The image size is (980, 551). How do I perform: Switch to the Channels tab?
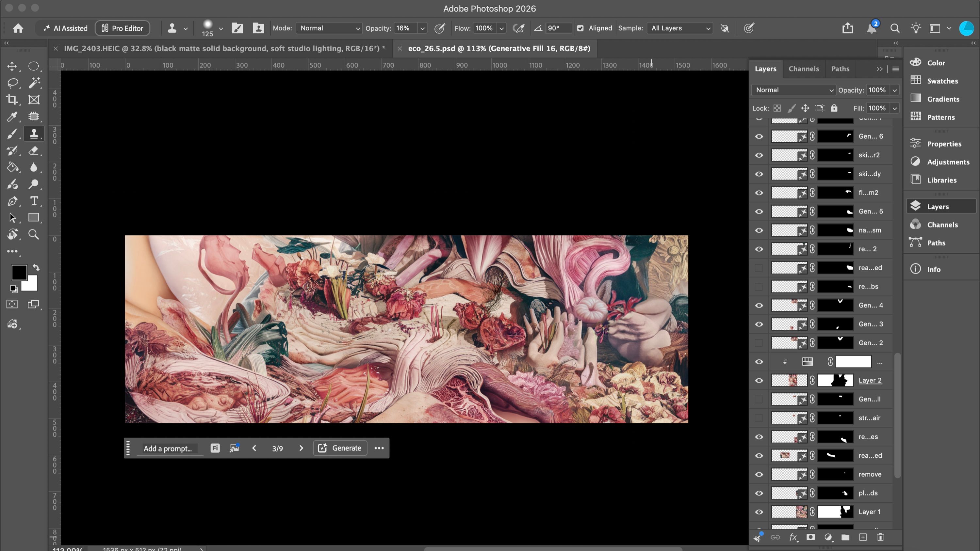[x=804, y=69]
